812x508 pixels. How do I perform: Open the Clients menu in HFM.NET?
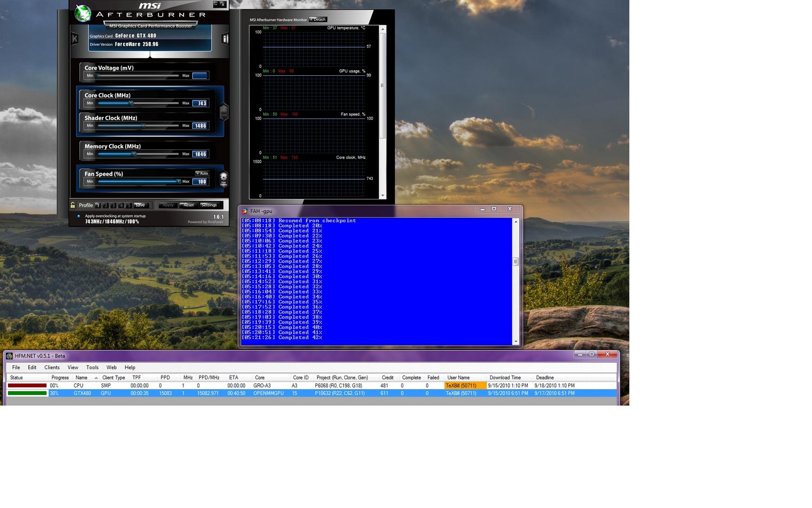pos(52,367)
